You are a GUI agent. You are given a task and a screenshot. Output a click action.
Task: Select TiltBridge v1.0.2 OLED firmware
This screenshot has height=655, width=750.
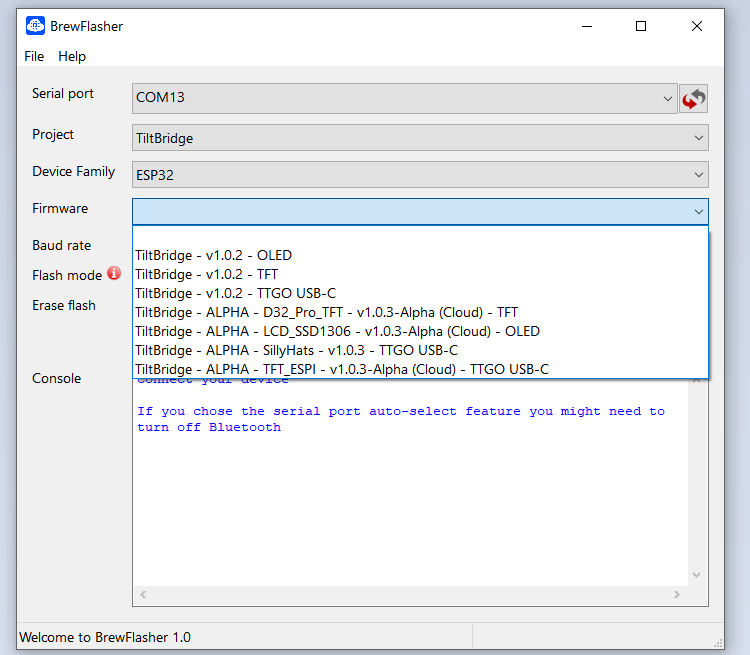(420, 255)
